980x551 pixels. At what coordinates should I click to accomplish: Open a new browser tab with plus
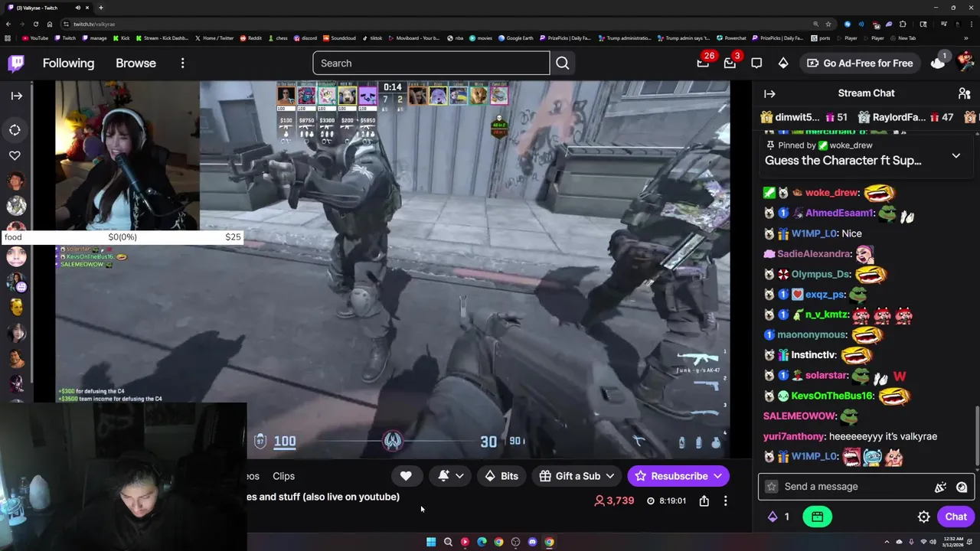click(x=100, y=8)
